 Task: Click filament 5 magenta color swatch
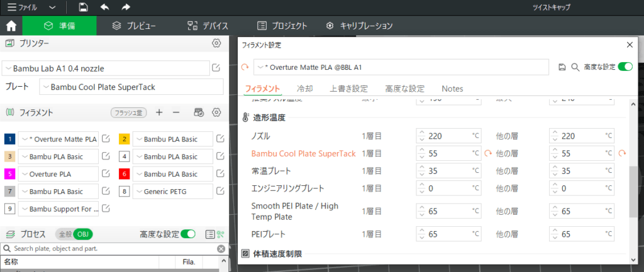point(10,174)
